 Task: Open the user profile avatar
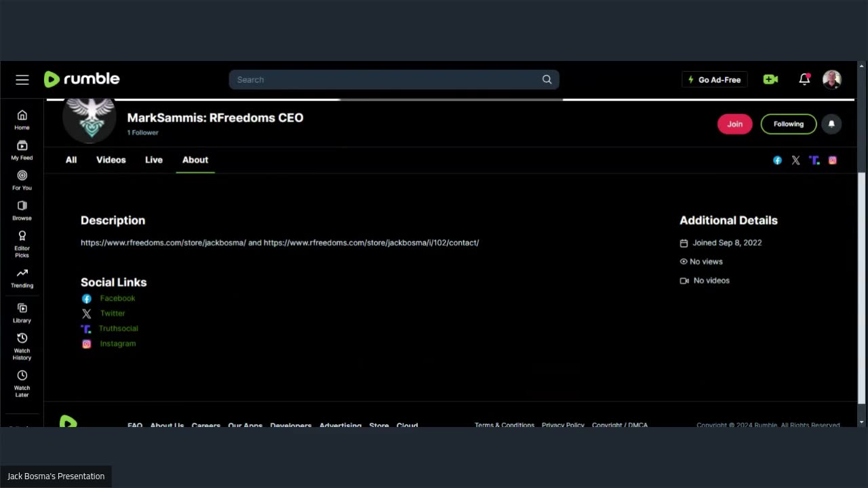pos(832,79)
